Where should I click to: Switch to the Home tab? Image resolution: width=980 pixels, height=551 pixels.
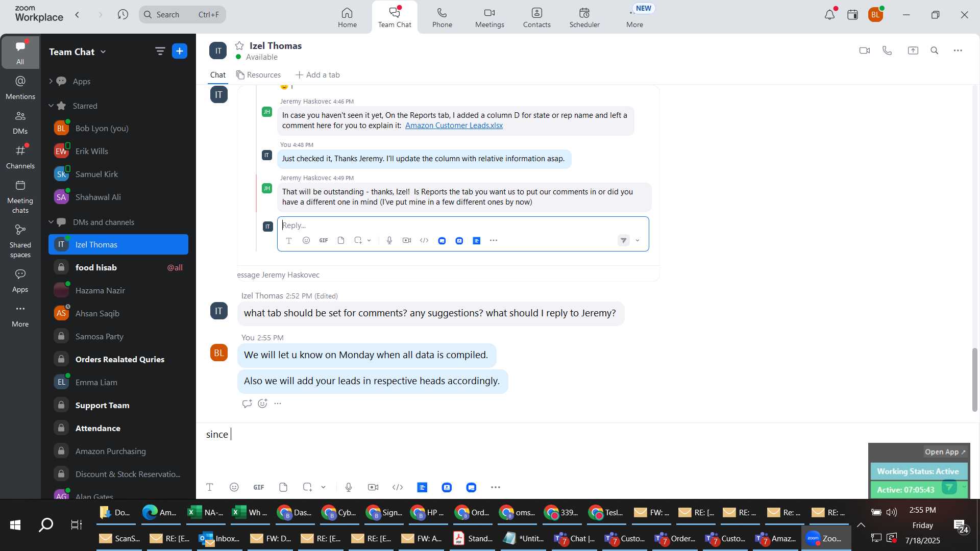click(x=347, y=17)
